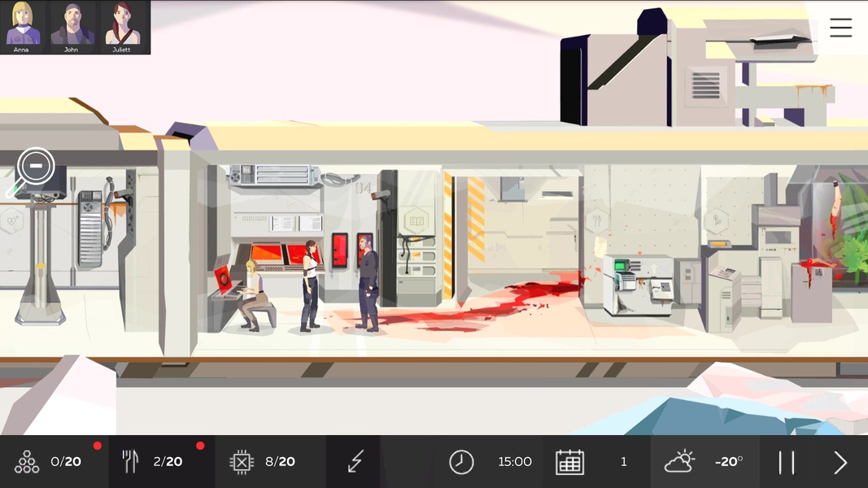Pause the game
This screenshot has width=868, height=488.
click(786, 462)
